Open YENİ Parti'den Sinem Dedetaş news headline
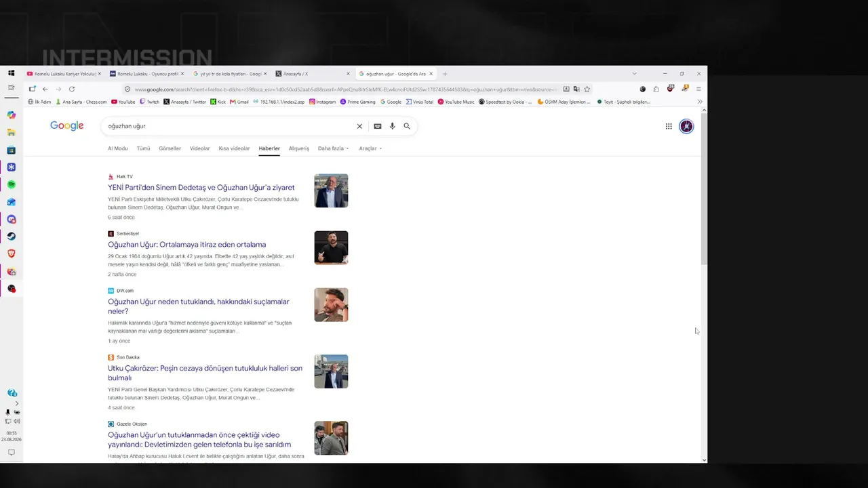Image resolution: width=868 pixels, height=488 pixels. point(201,188)
